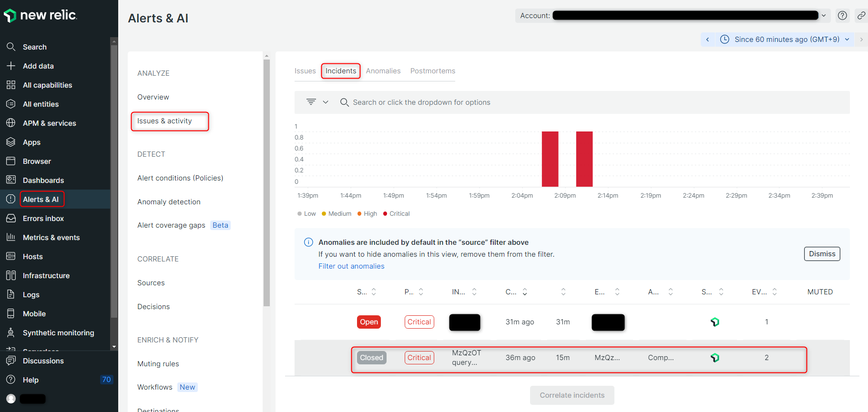The width and height of the screenshot is (868, 412).
Task: Click Medium legend dot
Action: click(x=324, y=214)
